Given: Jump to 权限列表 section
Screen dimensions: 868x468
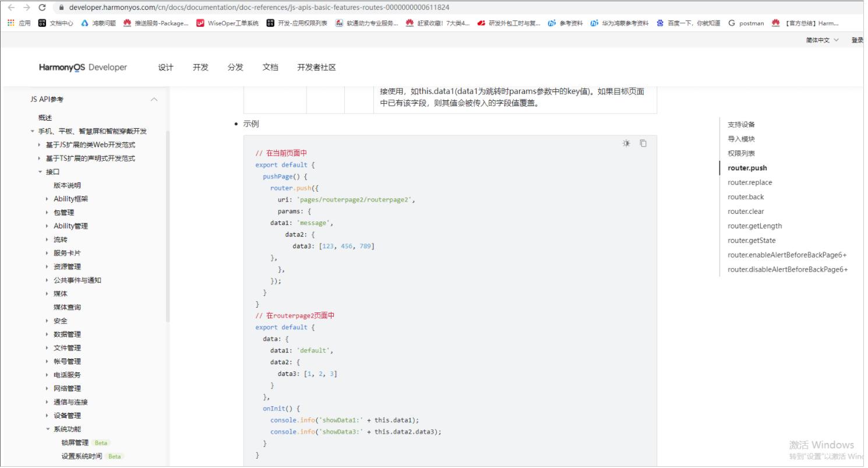Looking at the screenshot, I should (x=741, y=153).
